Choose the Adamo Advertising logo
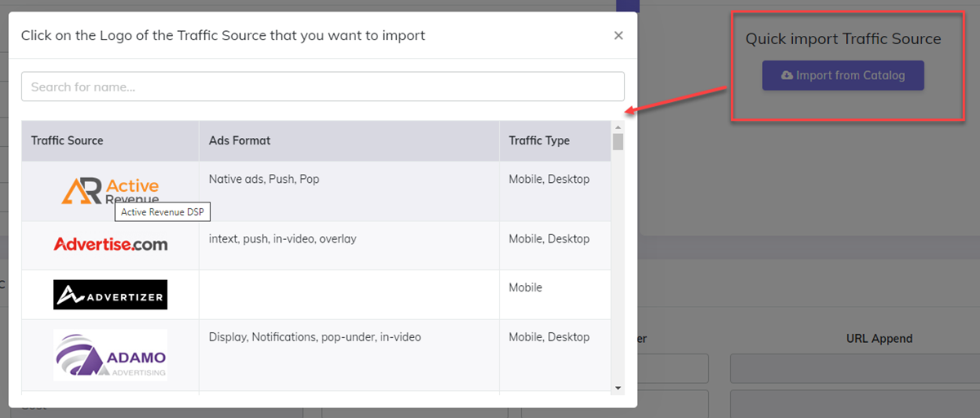The height and width of the screenshot is (418, 980). click(x=110, y=355)
